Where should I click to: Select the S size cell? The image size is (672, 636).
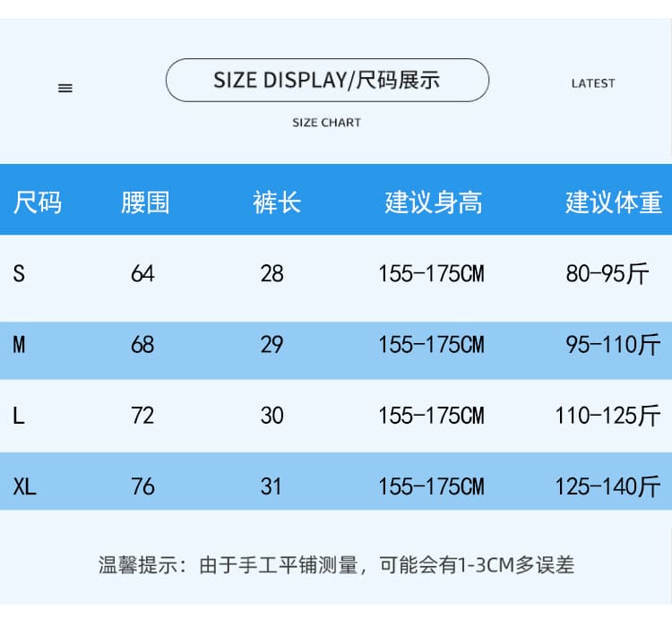[19, 273]
